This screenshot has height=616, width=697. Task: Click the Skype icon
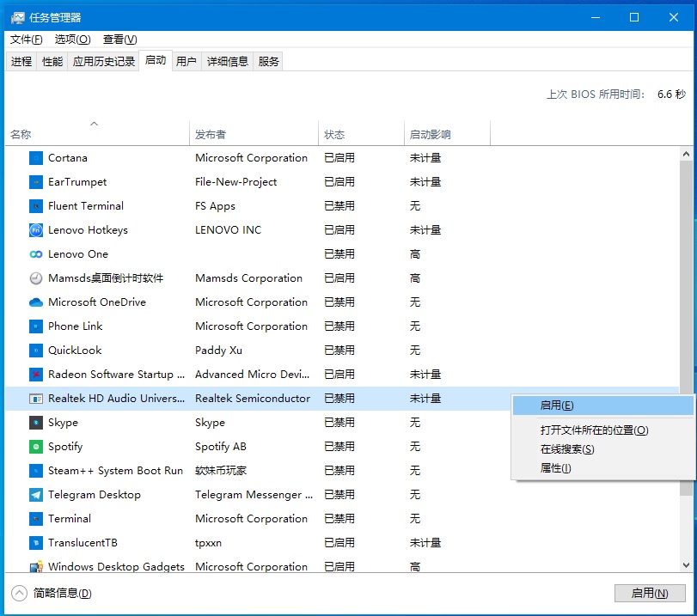pos(36,423)
